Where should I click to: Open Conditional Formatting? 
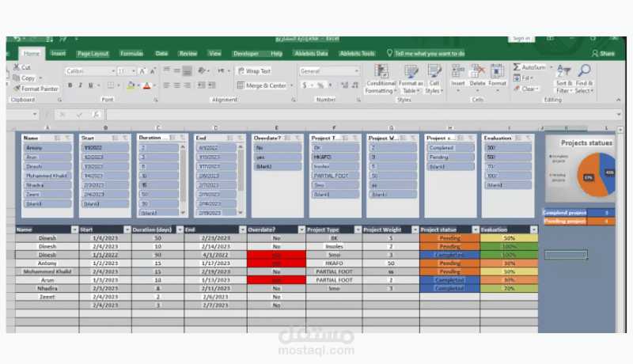(x=381, y=79)
